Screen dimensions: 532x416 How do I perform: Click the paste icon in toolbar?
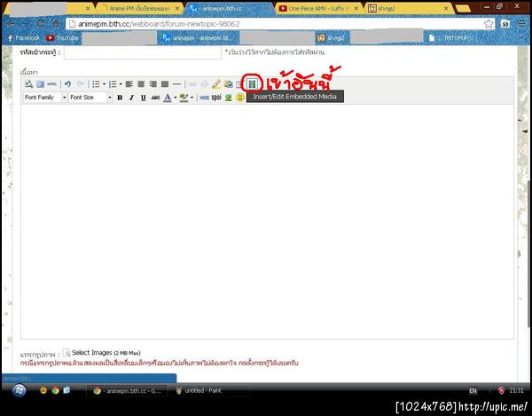[229, 84]
